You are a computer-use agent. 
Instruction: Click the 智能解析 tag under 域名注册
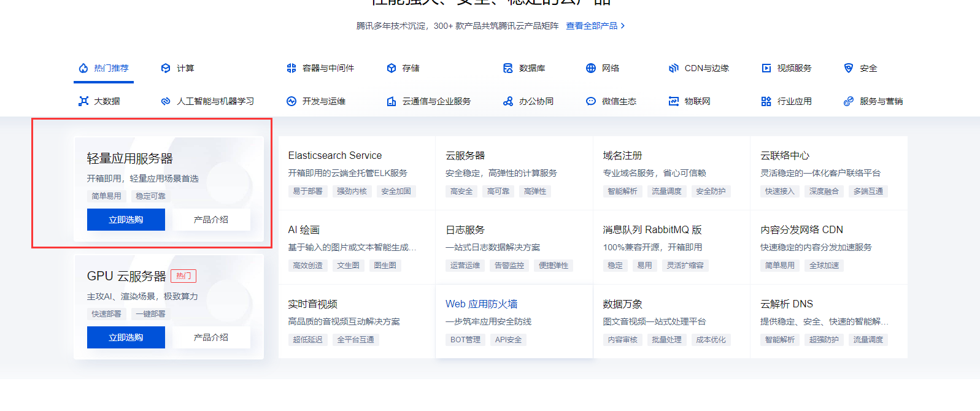click(x=623, y=191)
